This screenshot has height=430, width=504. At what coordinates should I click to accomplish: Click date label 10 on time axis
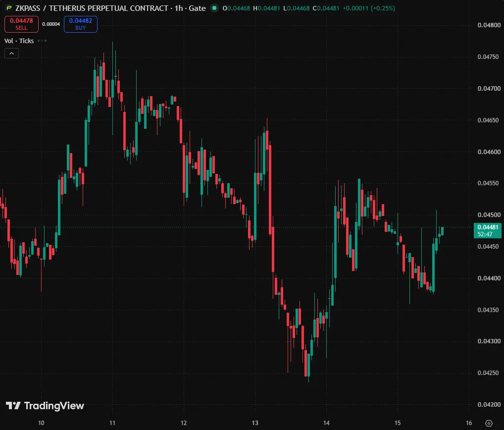41,423
